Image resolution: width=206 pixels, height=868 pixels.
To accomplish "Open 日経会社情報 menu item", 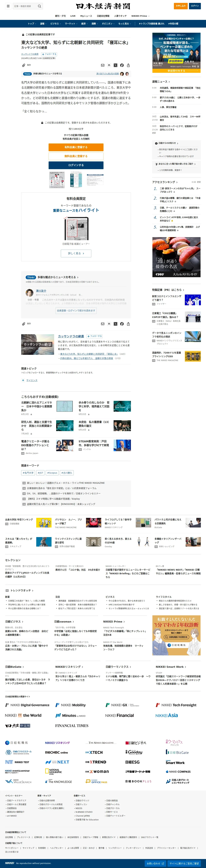I will tap(103, 16).
